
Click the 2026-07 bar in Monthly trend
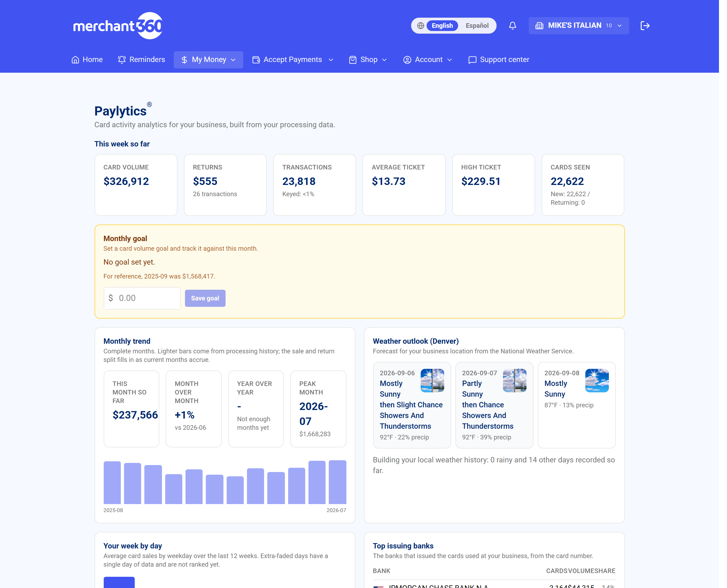337,482
